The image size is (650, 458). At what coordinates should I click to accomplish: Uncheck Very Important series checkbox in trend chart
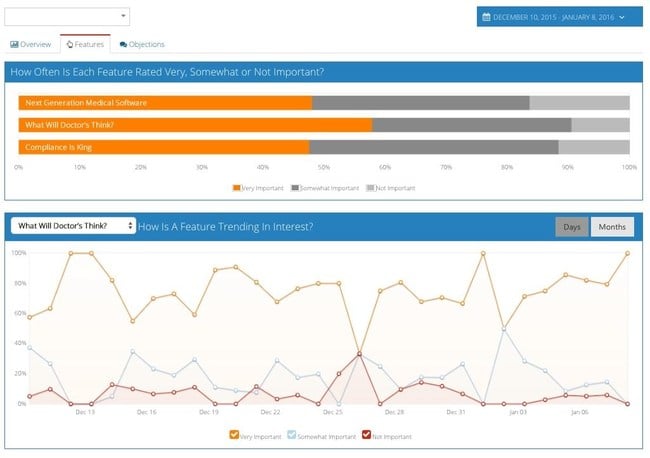pyautogui.click(x=234, y=435)
